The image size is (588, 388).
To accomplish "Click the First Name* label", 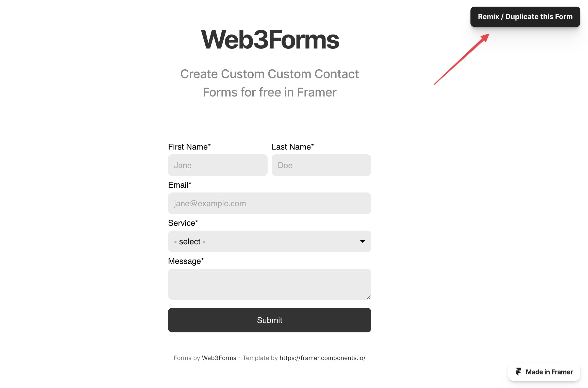I will [189, 147].
